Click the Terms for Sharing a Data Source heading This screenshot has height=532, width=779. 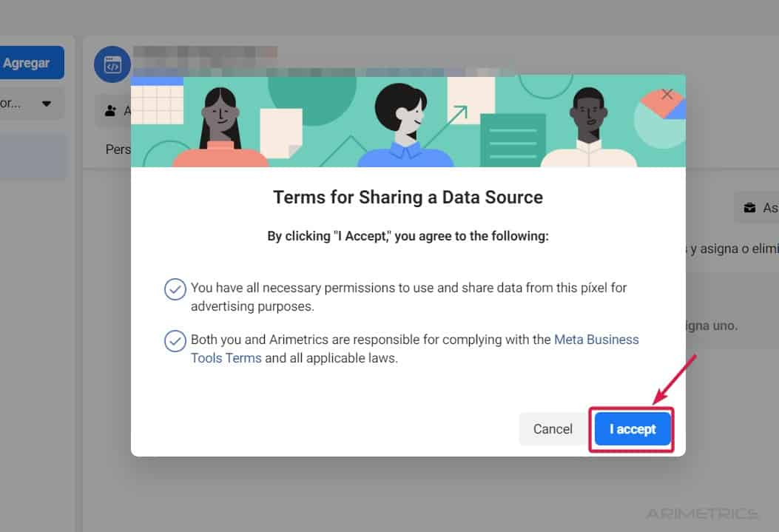click(x=408, y=198)
